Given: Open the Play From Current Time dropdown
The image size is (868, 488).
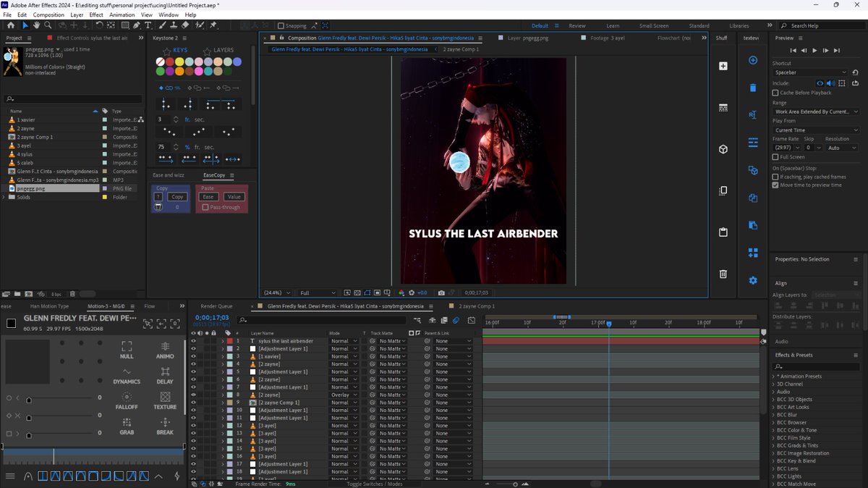Looking at the screenshot, I should click(816, 130).
